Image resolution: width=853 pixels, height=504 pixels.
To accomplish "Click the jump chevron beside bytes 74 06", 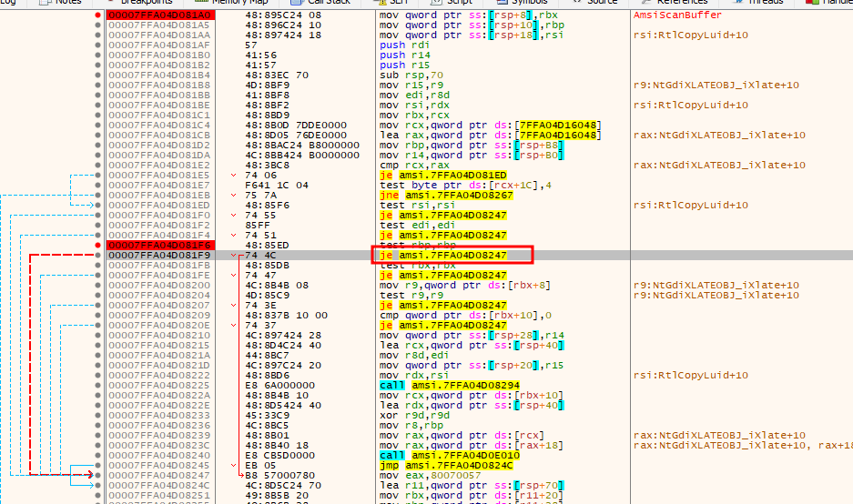I will [236, 175].
